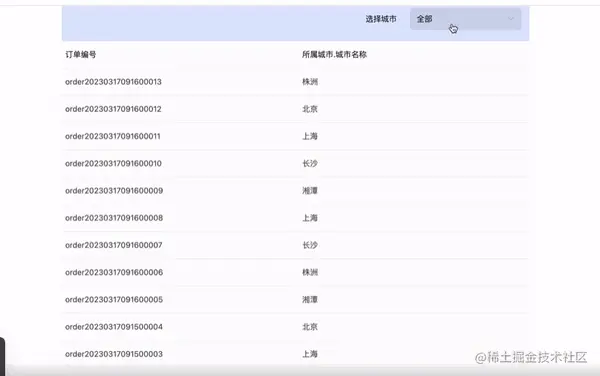Click 上海 in the order ending 0008 row
600x376 pixels.
click(x=310, y=218)
